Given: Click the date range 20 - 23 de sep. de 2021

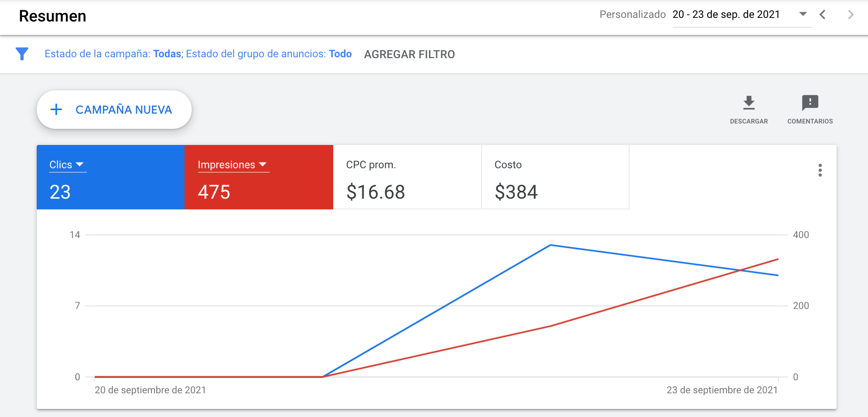Looking at the screenshot, I should (726, 15).
